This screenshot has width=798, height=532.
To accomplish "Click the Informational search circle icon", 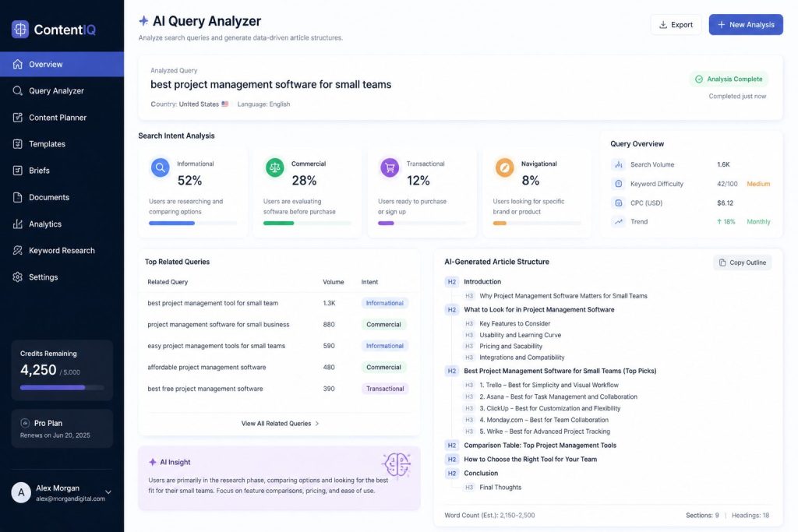I will click(x=160, y=167).
